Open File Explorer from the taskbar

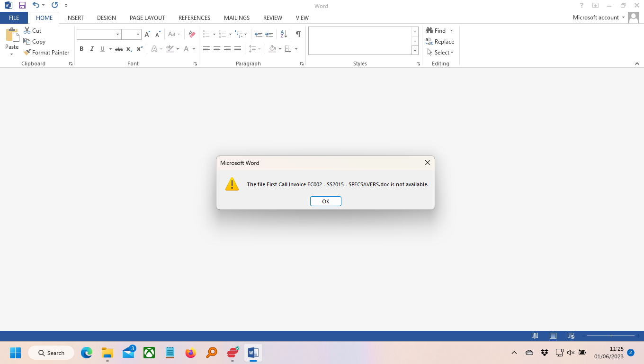(x=107, y=353)
